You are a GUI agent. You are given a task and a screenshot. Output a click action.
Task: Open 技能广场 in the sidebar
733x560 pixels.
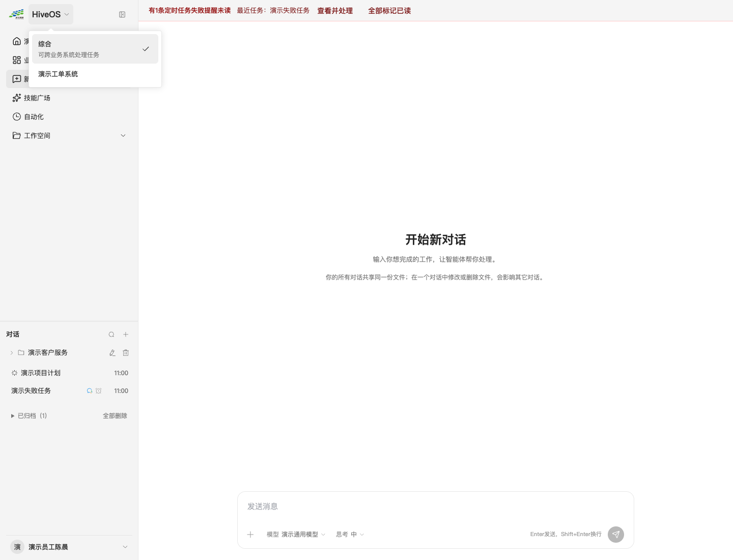tap(69, 98)
